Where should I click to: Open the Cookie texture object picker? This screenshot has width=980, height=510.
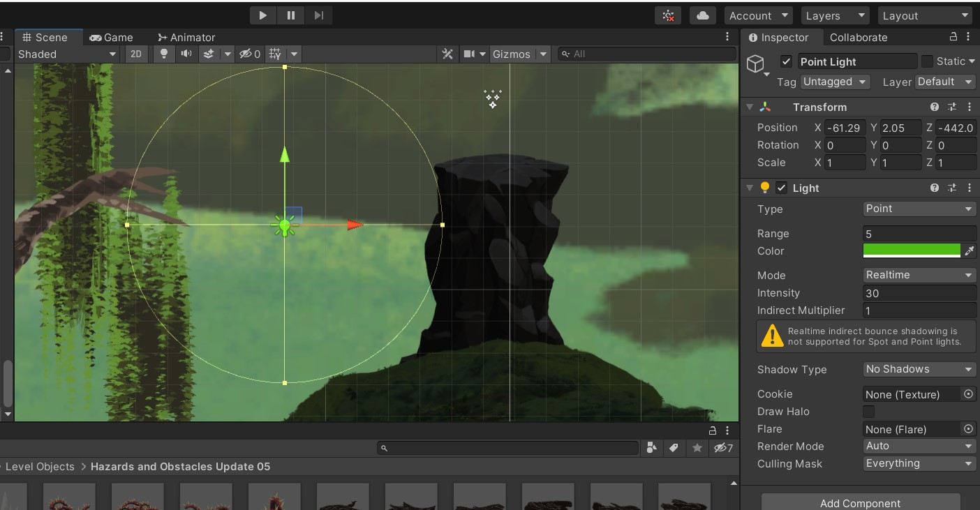click(968, 394)
